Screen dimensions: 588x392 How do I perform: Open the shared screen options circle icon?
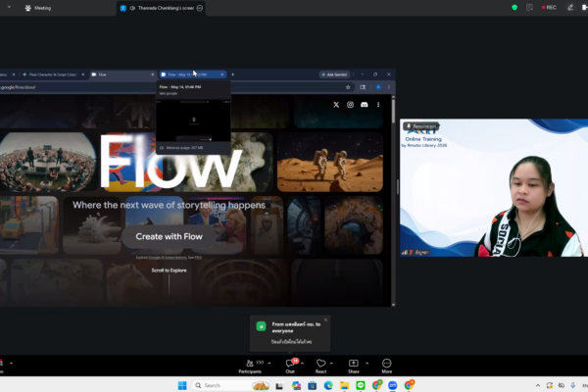click(x=200, y=8)
